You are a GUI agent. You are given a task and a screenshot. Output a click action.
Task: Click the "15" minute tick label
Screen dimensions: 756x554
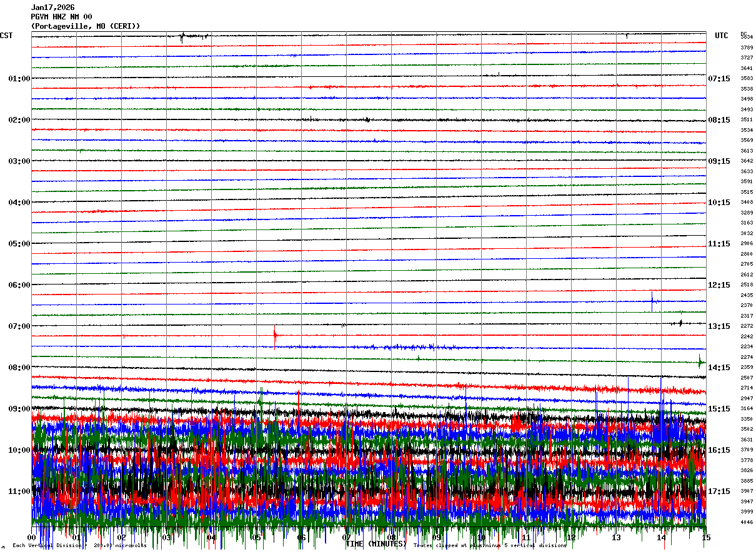(x=706, y=538)
